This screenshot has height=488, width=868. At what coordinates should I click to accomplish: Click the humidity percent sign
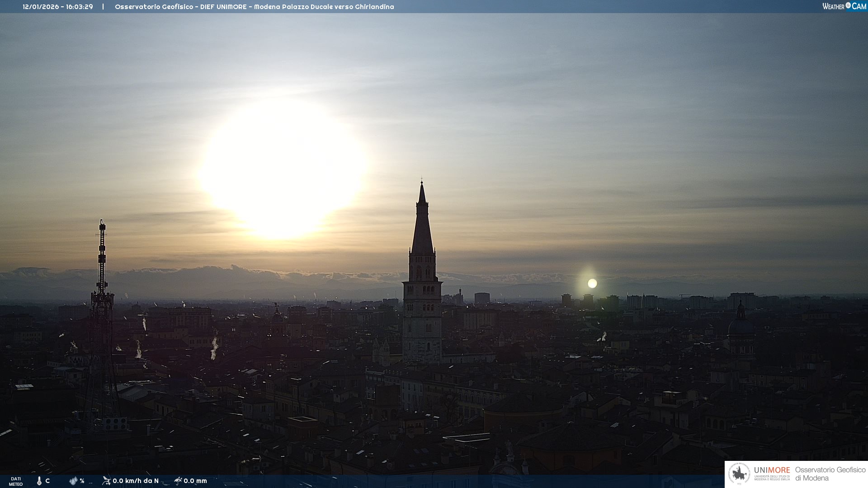coord(82,481)
